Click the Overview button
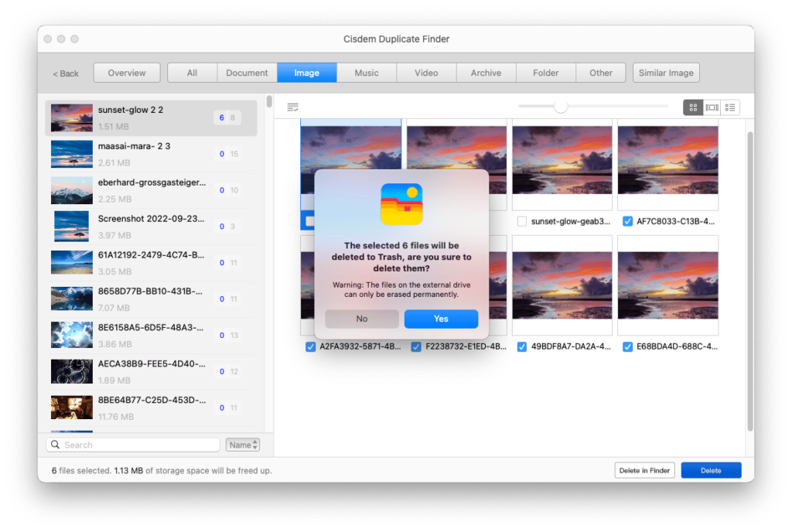The image size is (792, 532). coord(126,72)
